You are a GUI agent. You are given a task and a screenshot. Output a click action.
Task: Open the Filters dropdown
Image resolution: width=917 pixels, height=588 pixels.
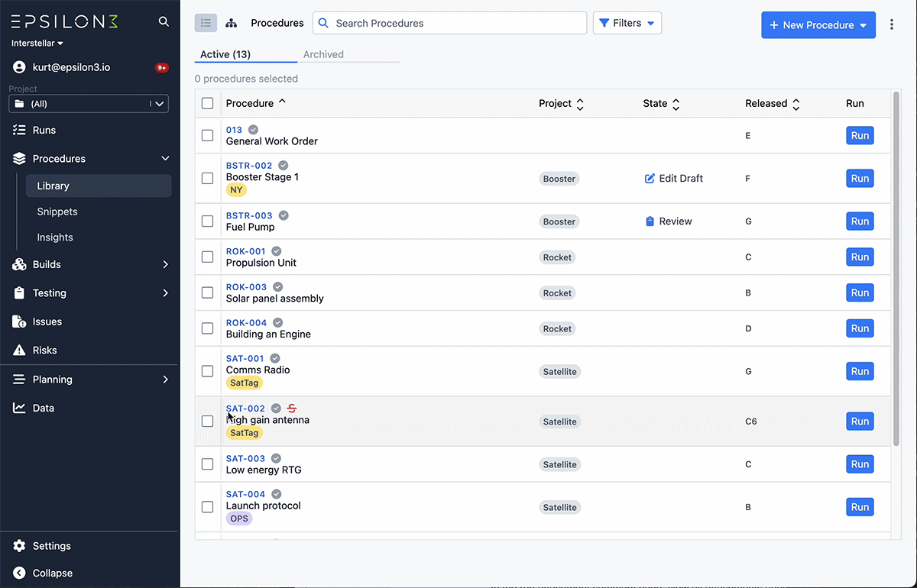pyautogui.click(x=627, y=23)
